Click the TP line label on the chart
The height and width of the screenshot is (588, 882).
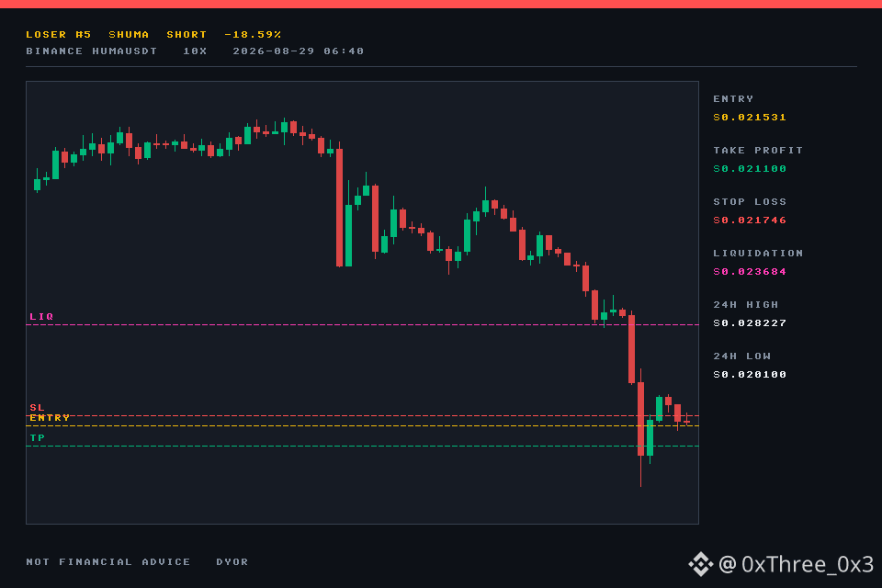pos(37,437)
